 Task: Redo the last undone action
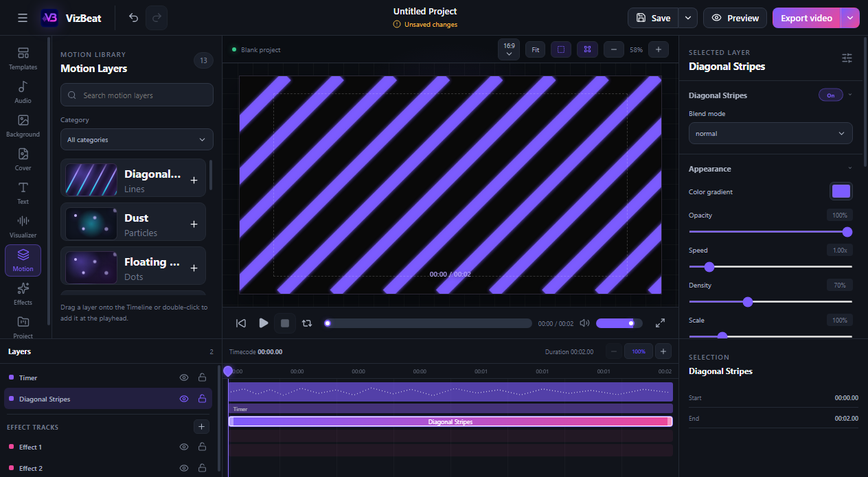pyautogui.click(x=157, y=18)
